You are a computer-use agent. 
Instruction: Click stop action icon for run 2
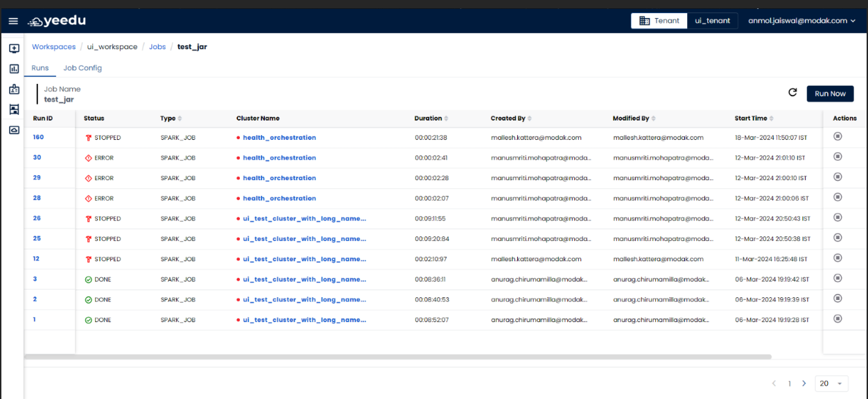coord(837,298)
